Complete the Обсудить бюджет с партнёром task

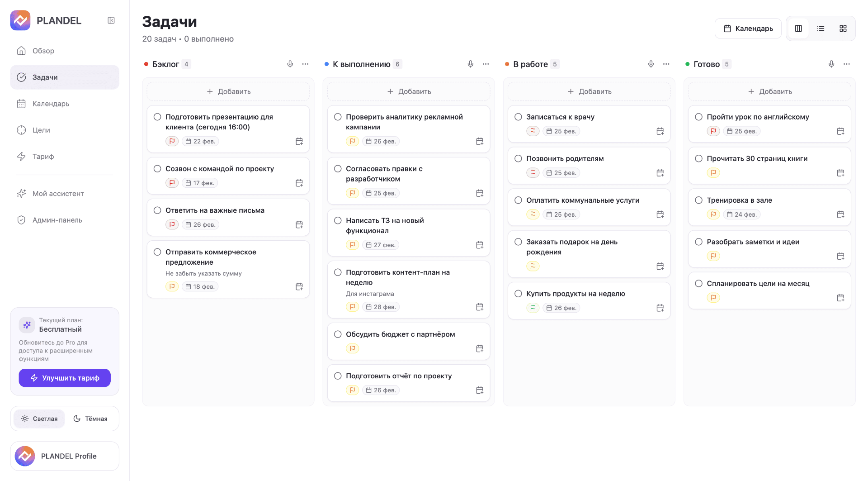(338, 334)
